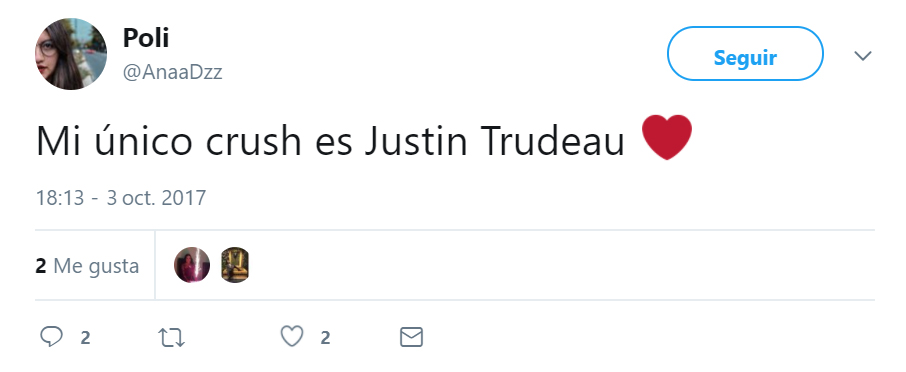The width and height of the screenshot is (906, 372).
Task: View the 2 Me gusta likes list
Action: [87, 266]
